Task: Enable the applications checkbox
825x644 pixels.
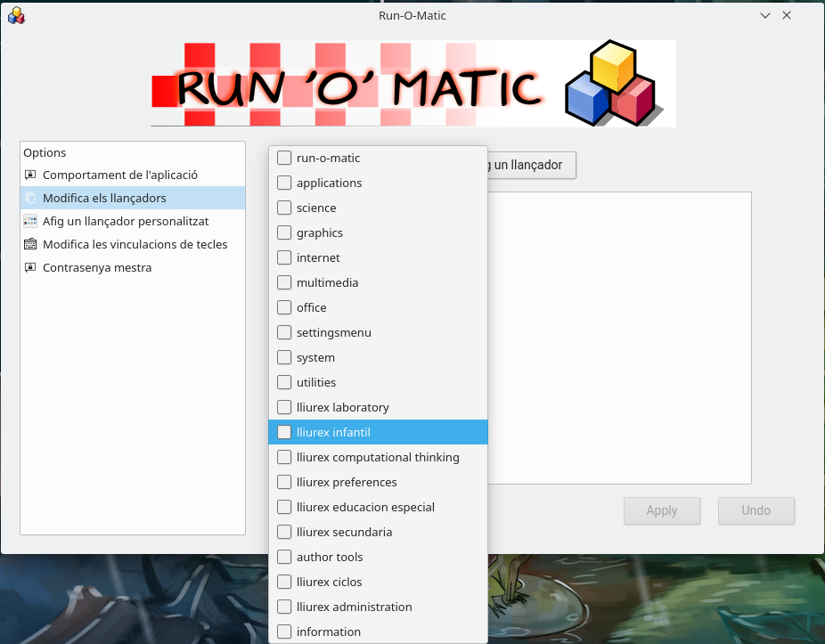Action: click(284, 183)
